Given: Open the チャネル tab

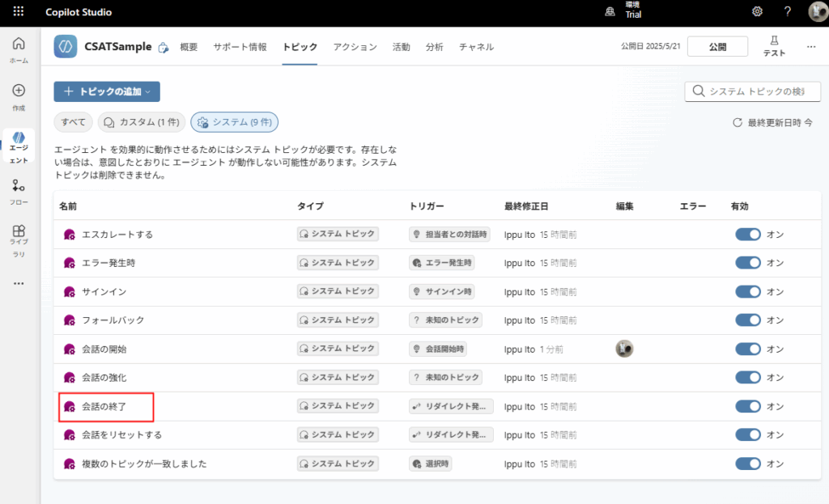Looking at the screenshot, I should [476, 47].
